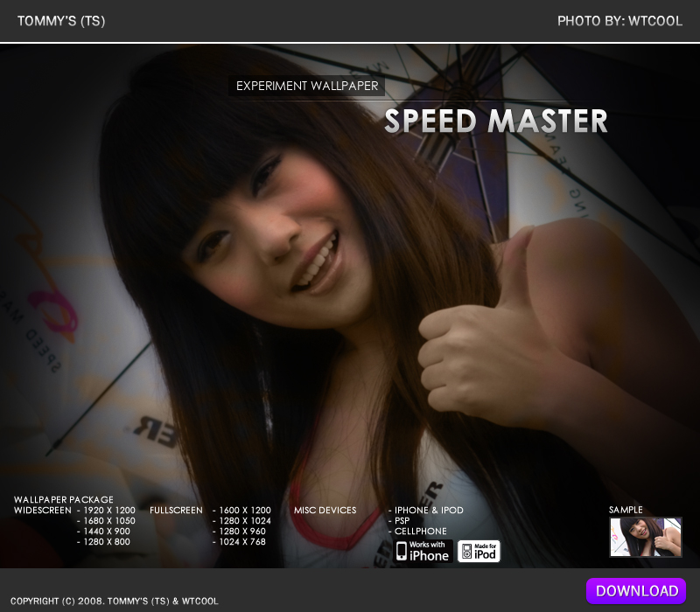Click the EXPERIMENT WALLPAPER label
The height and width of the screenshot is (612, 700).
[x=307, y=86]
